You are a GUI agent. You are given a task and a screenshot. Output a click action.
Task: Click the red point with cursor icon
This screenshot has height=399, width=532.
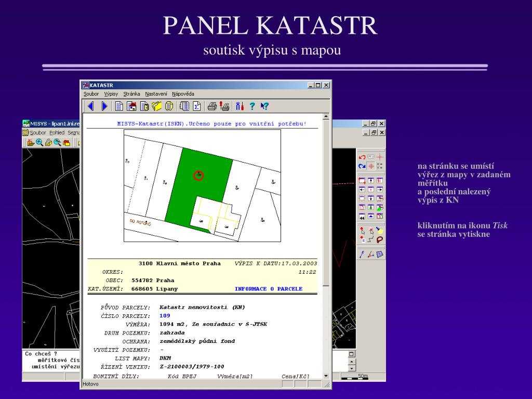pyautogui.click(x=362, y=231)
